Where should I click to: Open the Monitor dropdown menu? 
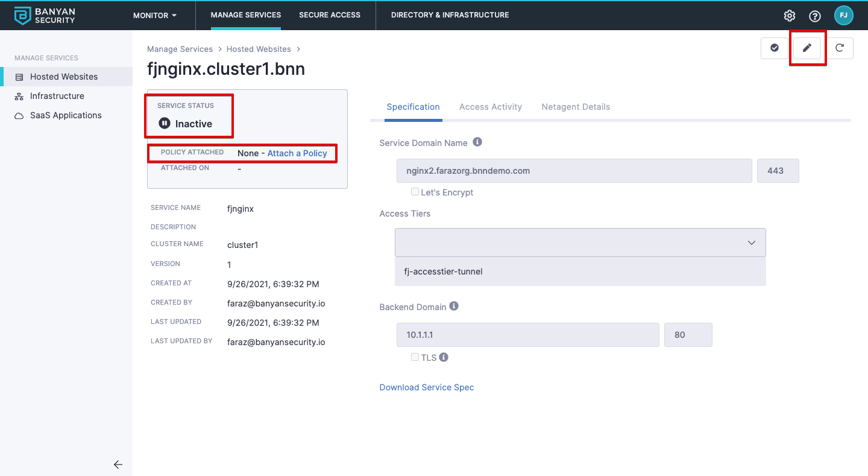tap(155, 15)
